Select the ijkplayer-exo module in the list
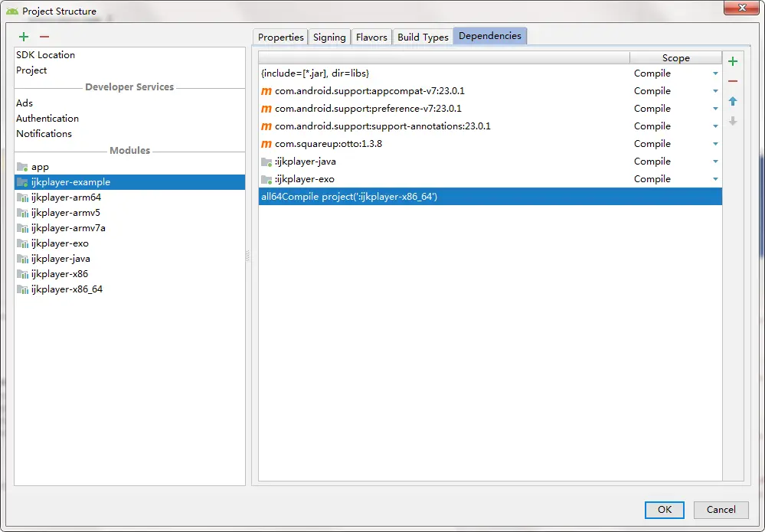This screenshot has height=532, width=765. pos(129,243)
